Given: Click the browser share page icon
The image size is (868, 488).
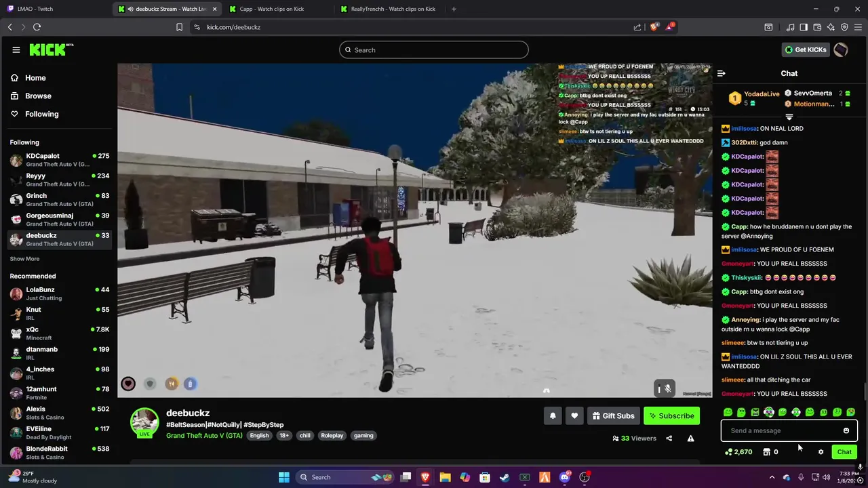Looking at the screenshot, I should coord(637,27).
